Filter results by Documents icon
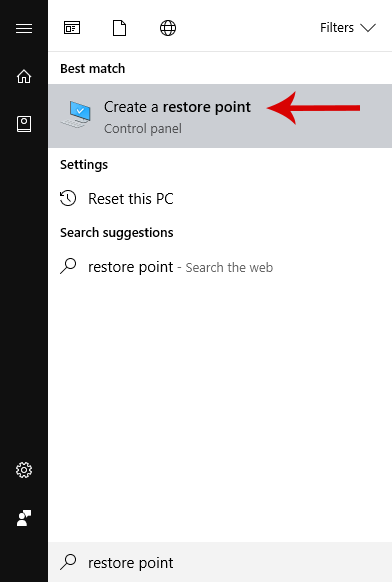Viewport: 392px width, 582px height. [x=119, y=28]
